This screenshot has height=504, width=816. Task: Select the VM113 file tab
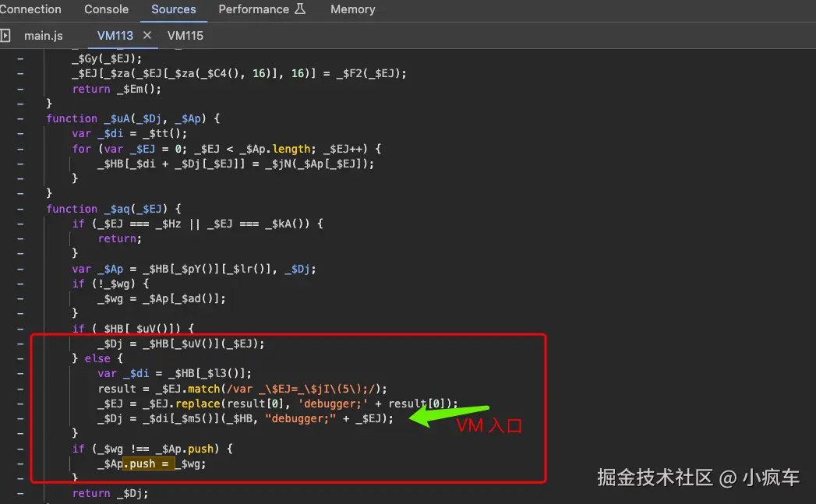coord(115,36)
